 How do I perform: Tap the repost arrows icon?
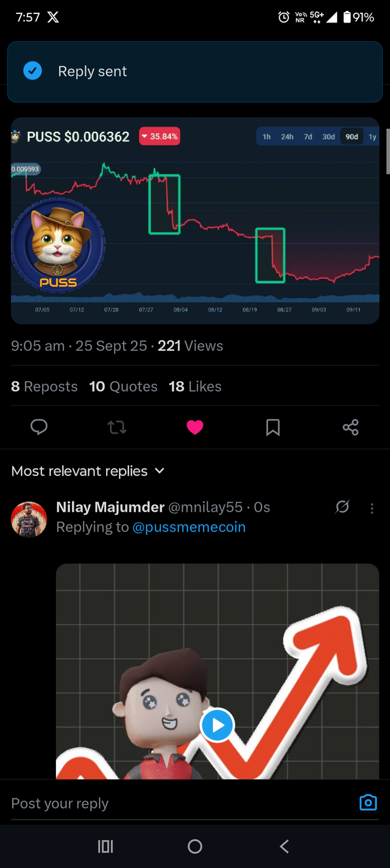coord(117,428)
